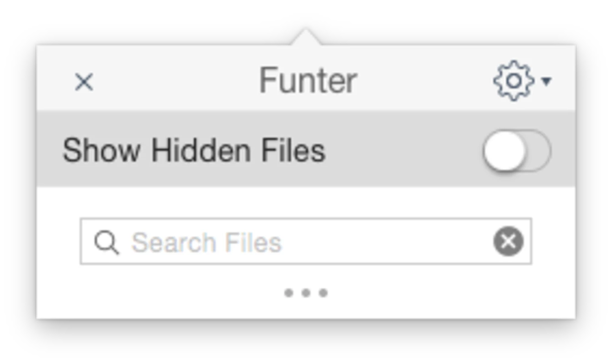This screenshot has height=364, width=612.
Task: Expand more options via three dots
Action: [306, 293]
